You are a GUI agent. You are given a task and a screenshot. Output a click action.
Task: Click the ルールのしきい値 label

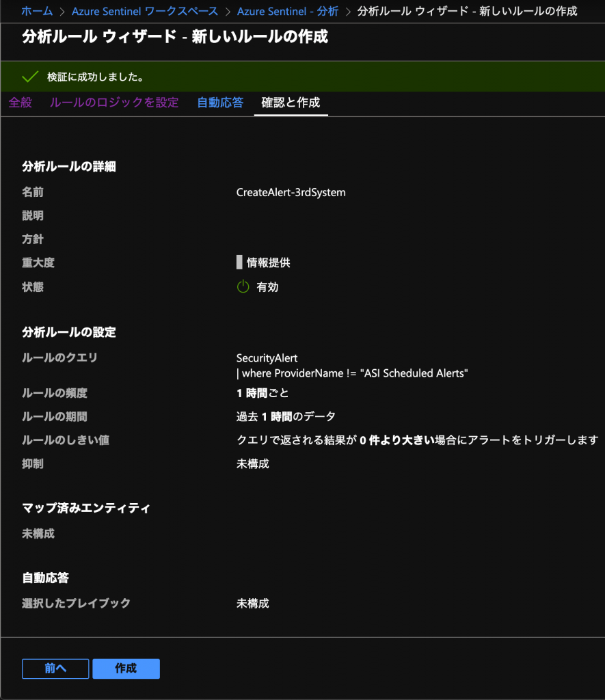click(x=66, y=440)
